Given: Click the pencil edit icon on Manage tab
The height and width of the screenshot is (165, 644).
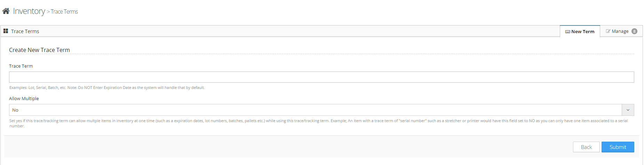Looking at the screenshot, I should coord(608,31).
